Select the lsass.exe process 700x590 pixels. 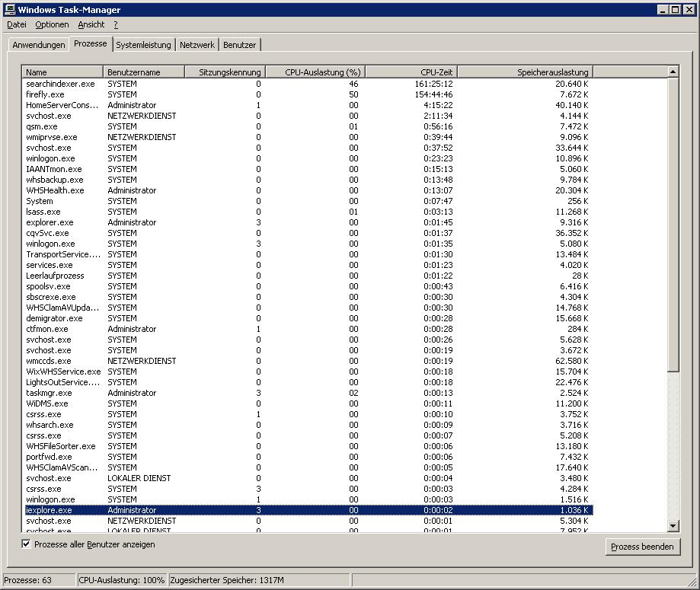coord(309,212)
